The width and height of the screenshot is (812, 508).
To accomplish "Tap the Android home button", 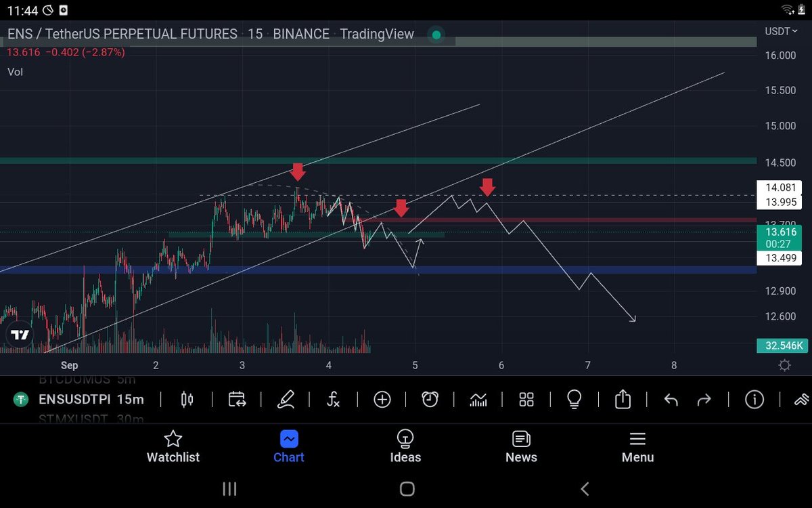I will [x=407, y=488].
